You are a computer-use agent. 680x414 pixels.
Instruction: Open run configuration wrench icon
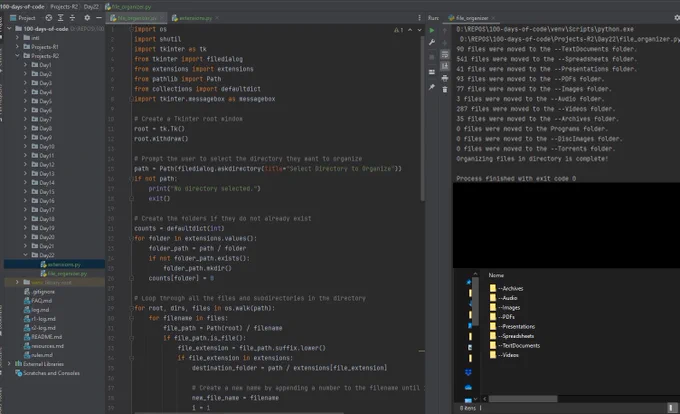tap(432, 42)
